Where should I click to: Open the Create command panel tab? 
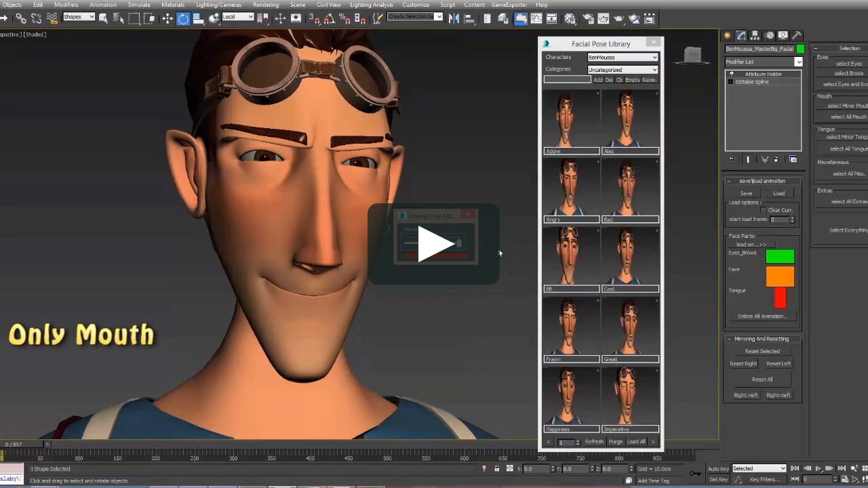coord(728,35)
